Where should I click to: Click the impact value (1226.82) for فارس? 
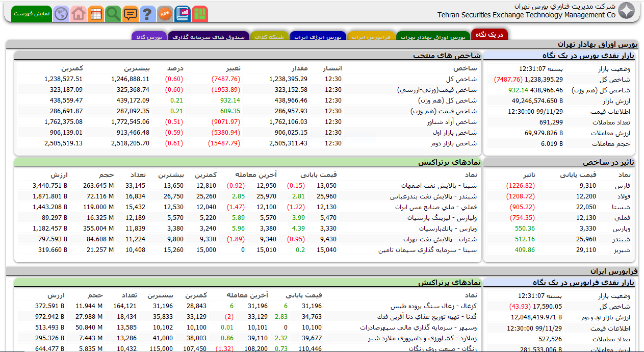tap(520, 186)
